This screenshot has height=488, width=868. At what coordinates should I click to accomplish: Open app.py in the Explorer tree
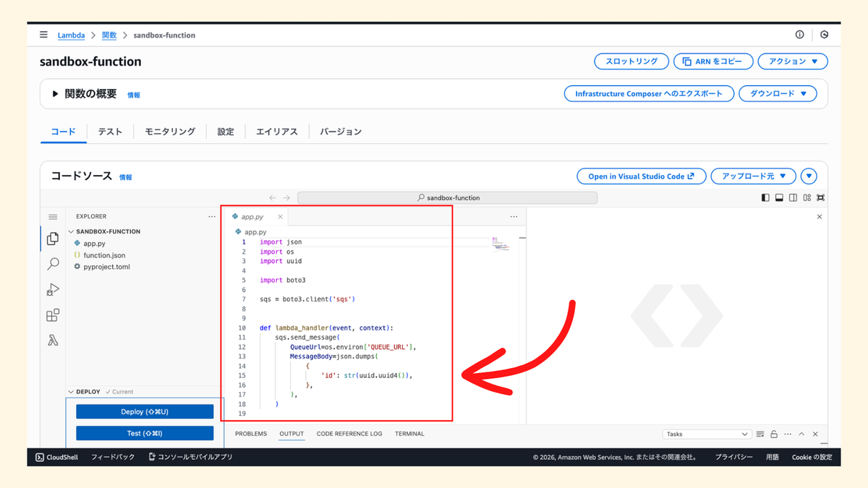[x=94, y=244]
